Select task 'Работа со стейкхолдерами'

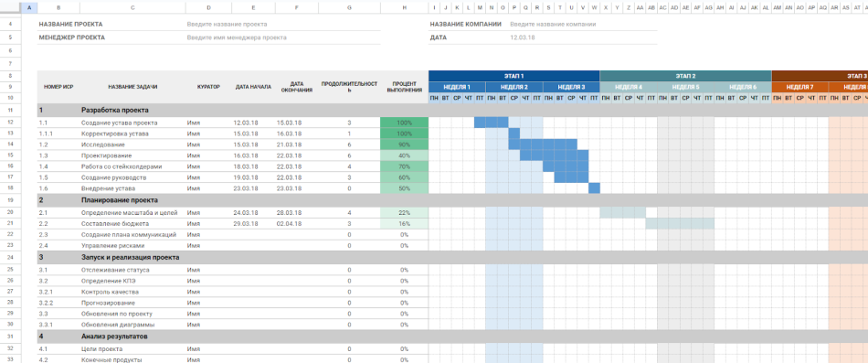[x=122, y=166]
